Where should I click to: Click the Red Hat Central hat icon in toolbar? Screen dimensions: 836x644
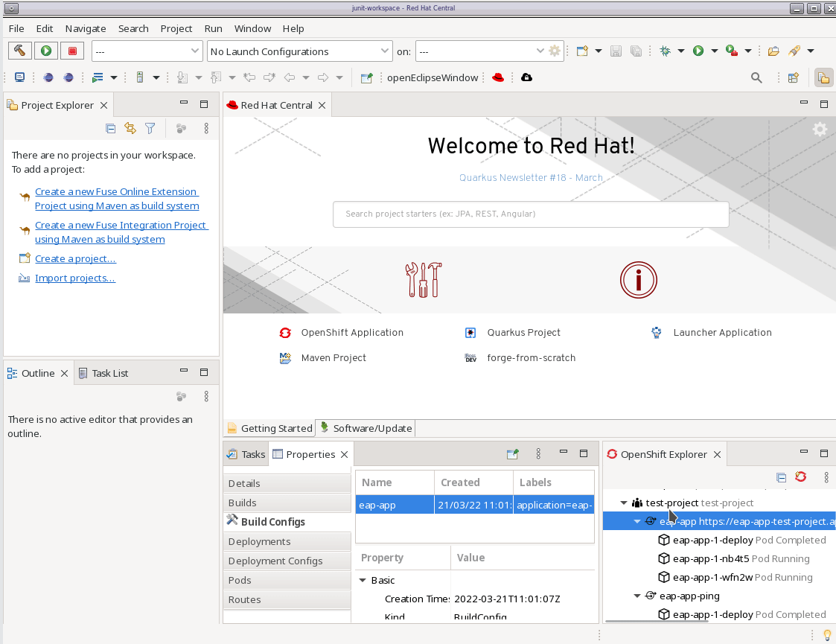pyautogui.click(x=498, y=78)
